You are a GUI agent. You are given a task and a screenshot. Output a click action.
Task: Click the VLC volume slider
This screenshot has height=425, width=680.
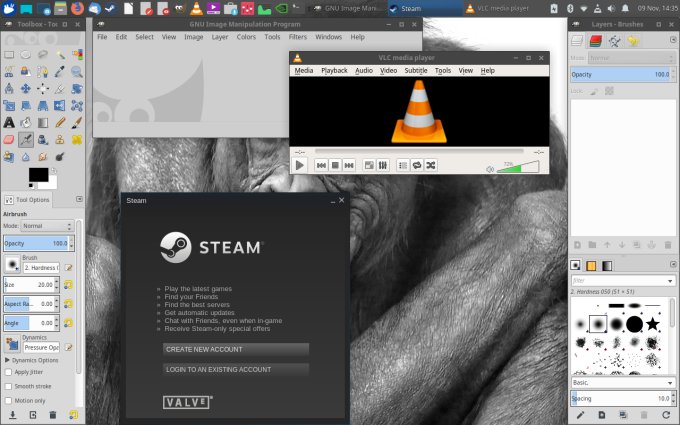pos(517,167)
